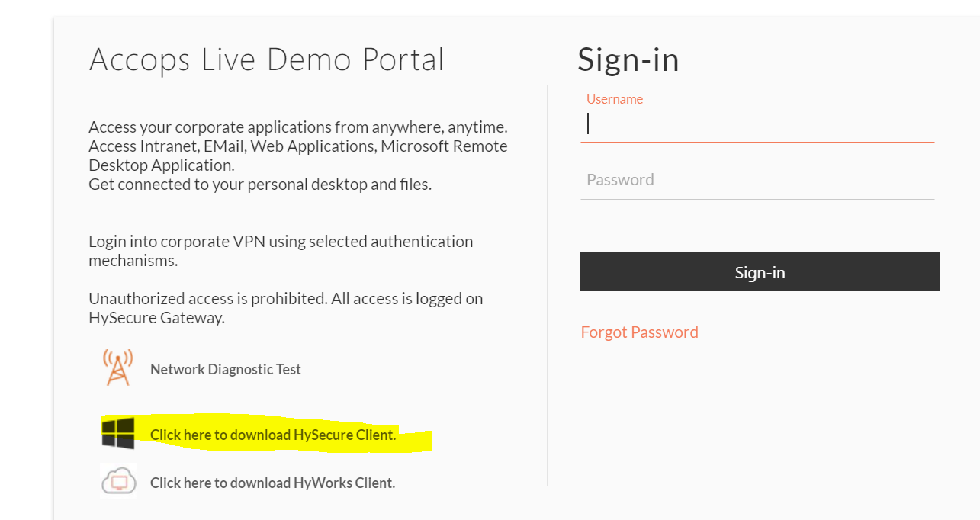Screen dimensions: 980x520
Task: Click the Windows logo icon
Action: pyautogui.click(x=117, y=433)
